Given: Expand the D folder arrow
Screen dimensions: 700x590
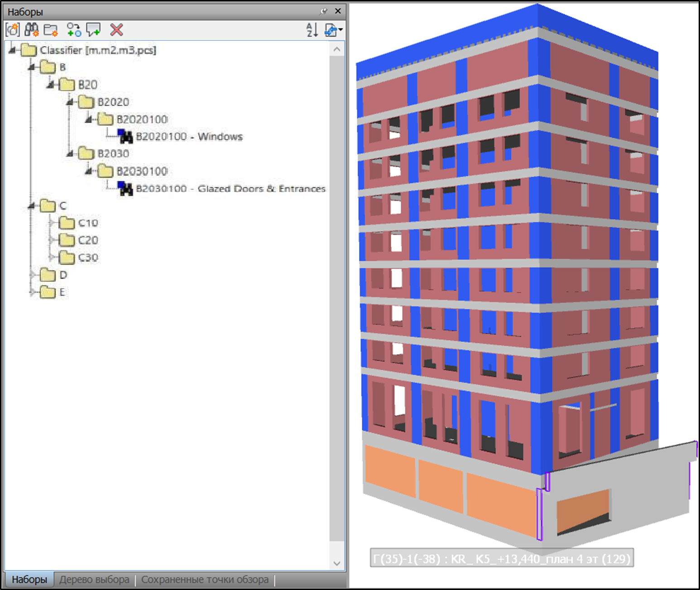Looking at the screenshot, I should pyautogui.click(x=33, y=274).
